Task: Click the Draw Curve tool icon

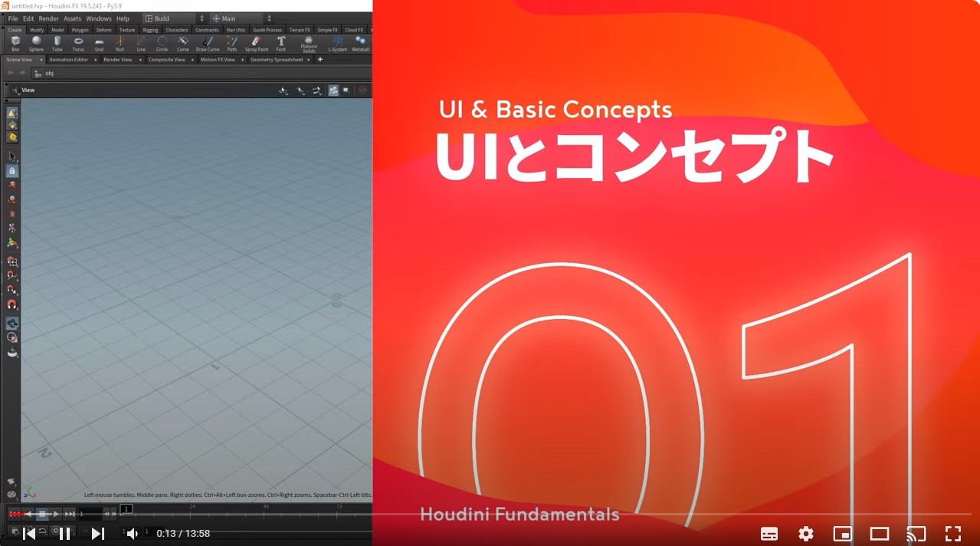Action: (x=207, y=43)
